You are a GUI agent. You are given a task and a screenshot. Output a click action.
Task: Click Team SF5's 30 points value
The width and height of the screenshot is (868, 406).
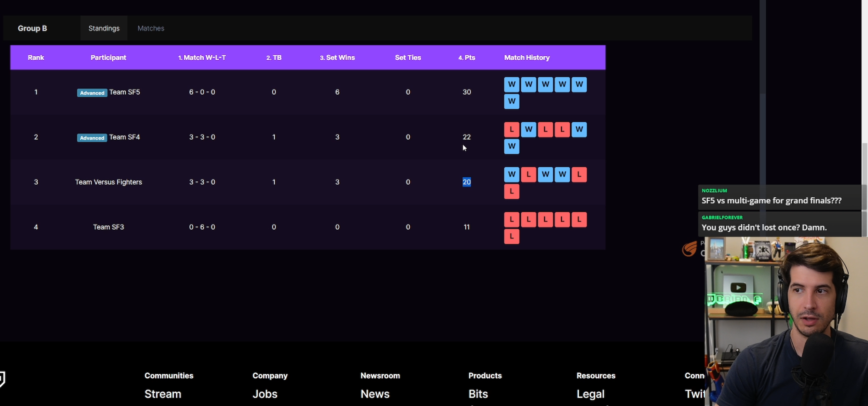point(467,92)
